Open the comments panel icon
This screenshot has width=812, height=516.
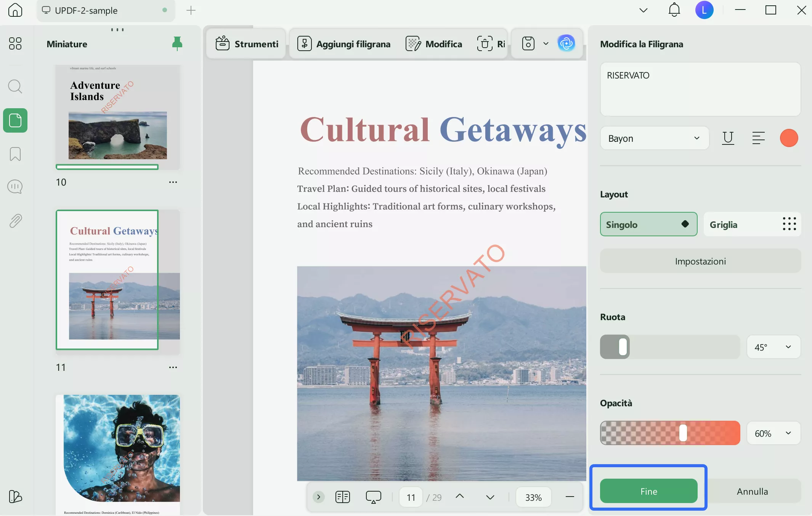[x=15, y=187]
